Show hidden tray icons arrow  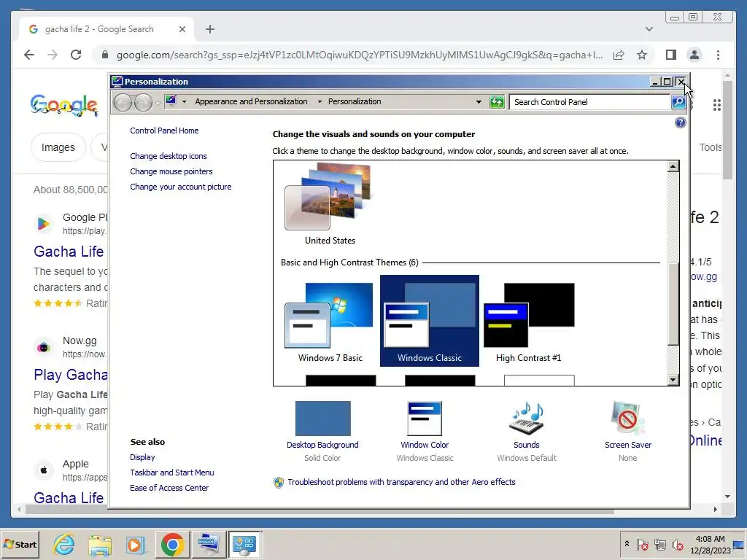point(627,543)
